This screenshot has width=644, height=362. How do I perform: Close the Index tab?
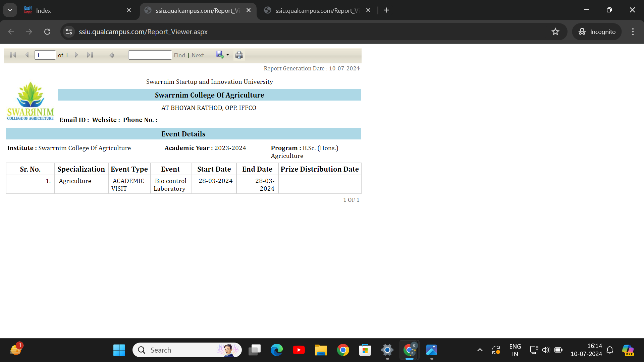coord(129,10)
